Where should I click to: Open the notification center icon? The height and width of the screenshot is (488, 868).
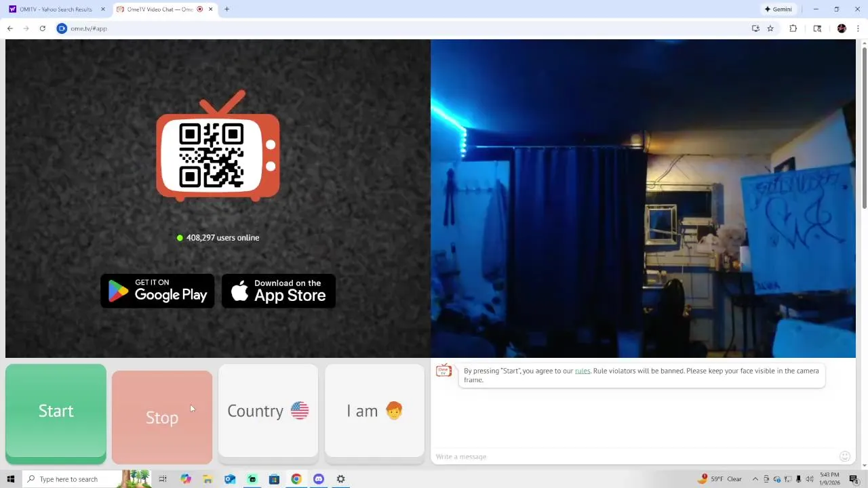(x=854, y=479)
